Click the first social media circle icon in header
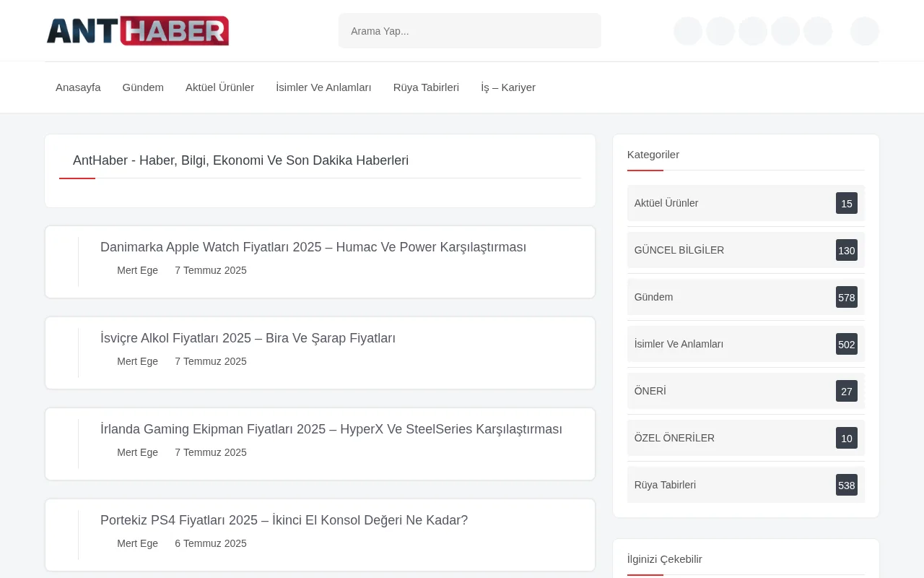This screenshot has width=924, height=578. point(687,30)
